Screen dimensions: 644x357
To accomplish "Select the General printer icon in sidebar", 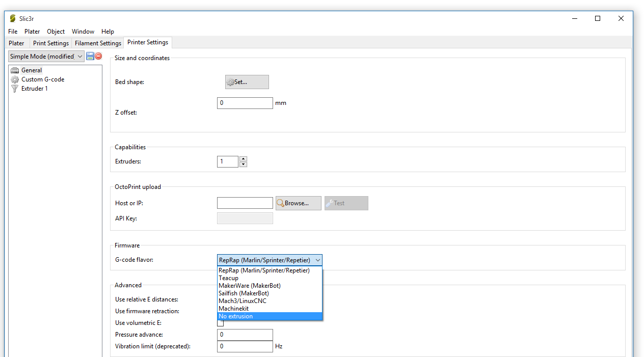I will tap(15, 70).
